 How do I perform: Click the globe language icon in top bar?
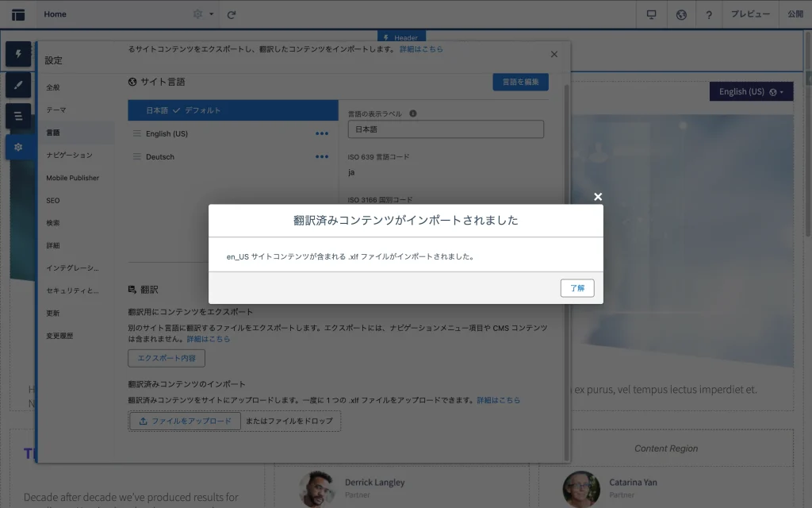(681, 14)
